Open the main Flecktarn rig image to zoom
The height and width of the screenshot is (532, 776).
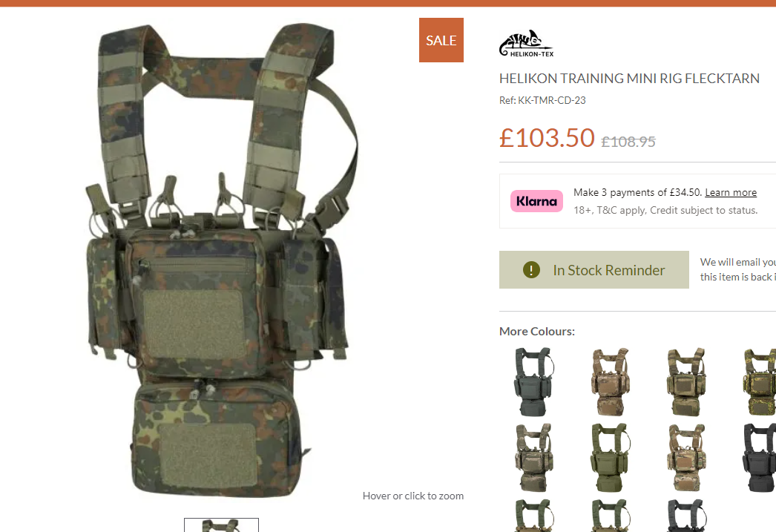222,260
